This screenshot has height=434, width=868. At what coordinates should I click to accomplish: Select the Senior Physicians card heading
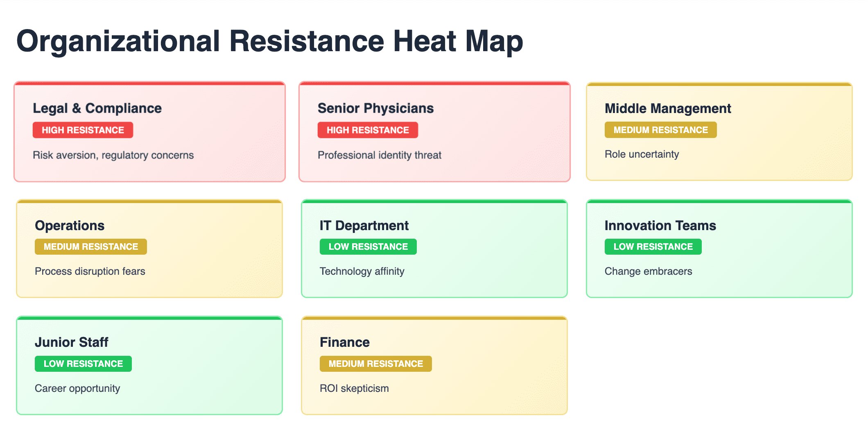(x=375, y=108)
